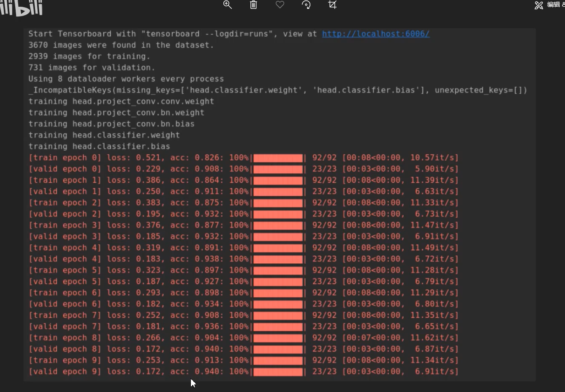The width and height of the screenshot is (565, 392).
Task: Select the '2939 images for training.' line
Action: tap(89, 57)
